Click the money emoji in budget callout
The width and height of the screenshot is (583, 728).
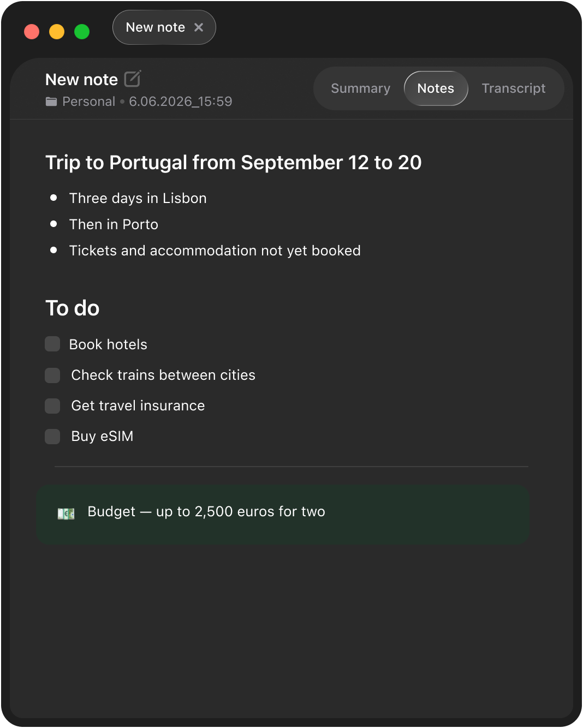coord(66,514)
